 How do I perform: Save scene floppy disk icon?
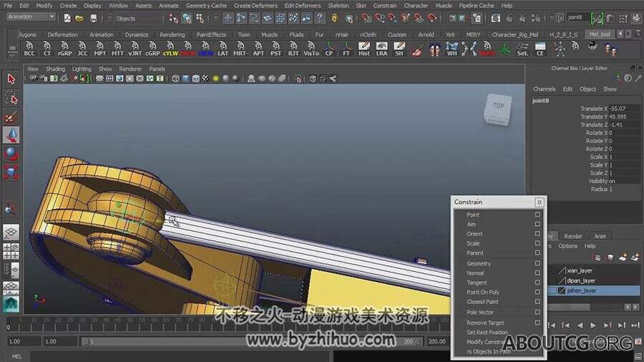pos(94,18)
